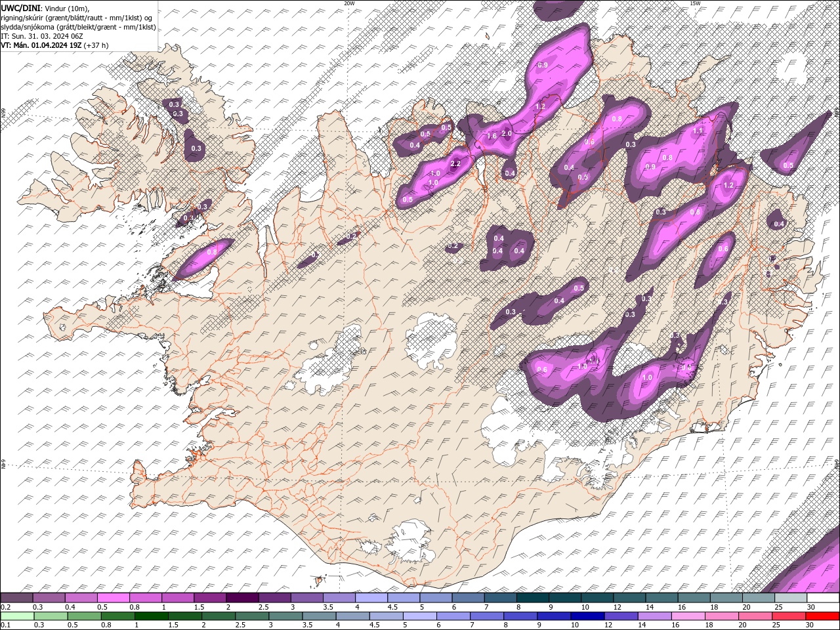The width and height of the screenshot is (840, 630).
Task: Click the '1.1' snowfall value on the map
Action: [698, 131]
